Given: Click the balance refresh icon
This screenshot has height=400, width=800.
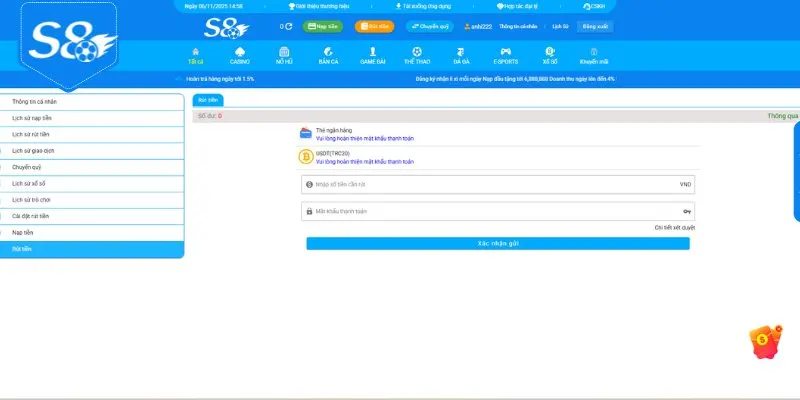Looking at the screenshot, I should (x=289, y=27).
